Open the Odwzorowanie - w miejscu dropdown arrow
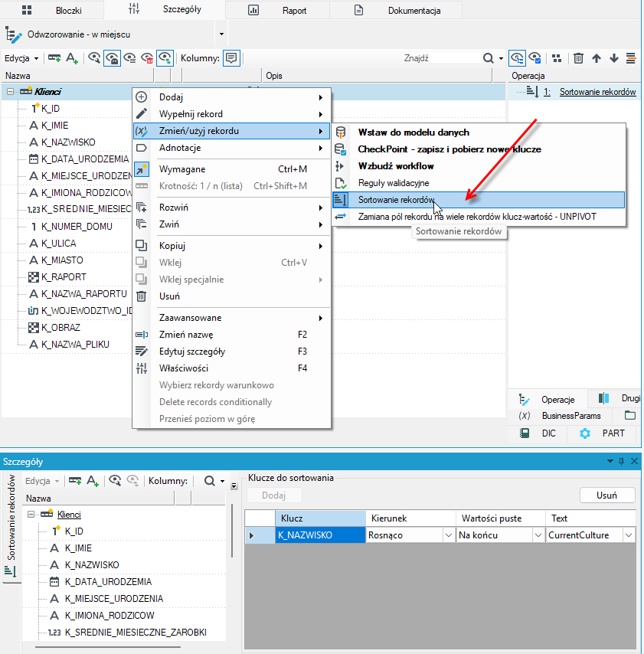This screenshot has height=654, width=644. coord(221,34)
